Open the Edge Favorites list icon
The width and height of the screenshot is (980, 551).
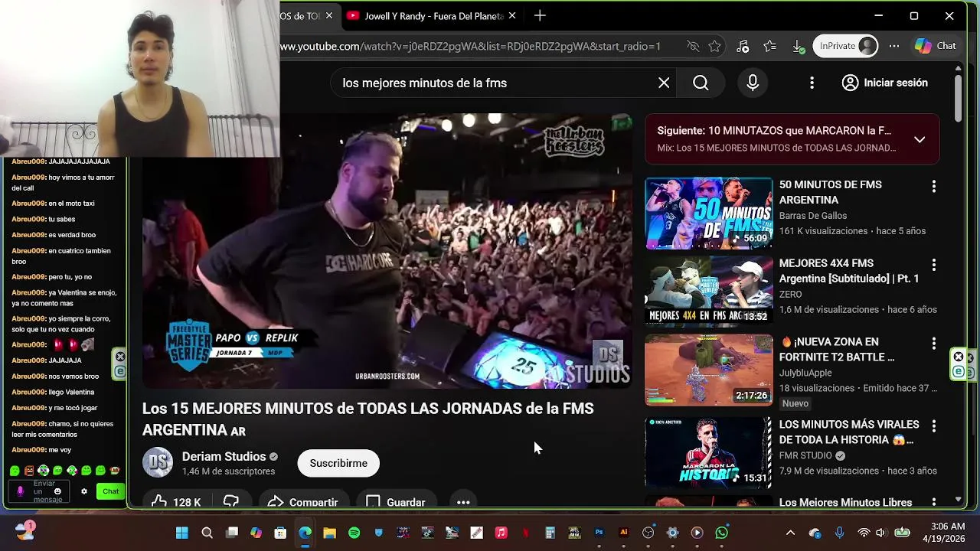tap(770, 46)
